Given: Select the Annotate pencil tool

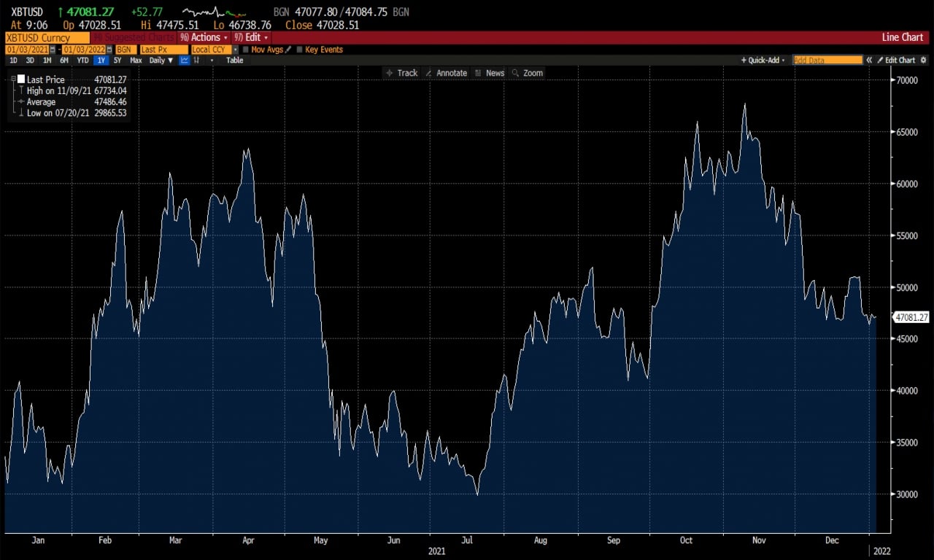Looking at the screenshot, I should [x=446, y=73].
